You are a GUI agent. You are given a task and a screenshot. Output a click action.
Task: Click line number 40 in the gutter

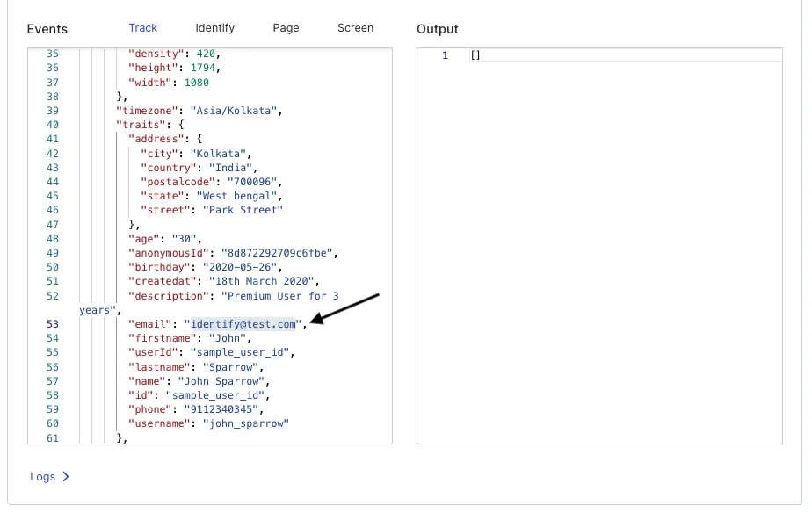pyautogui.click(x=53, y=125)
